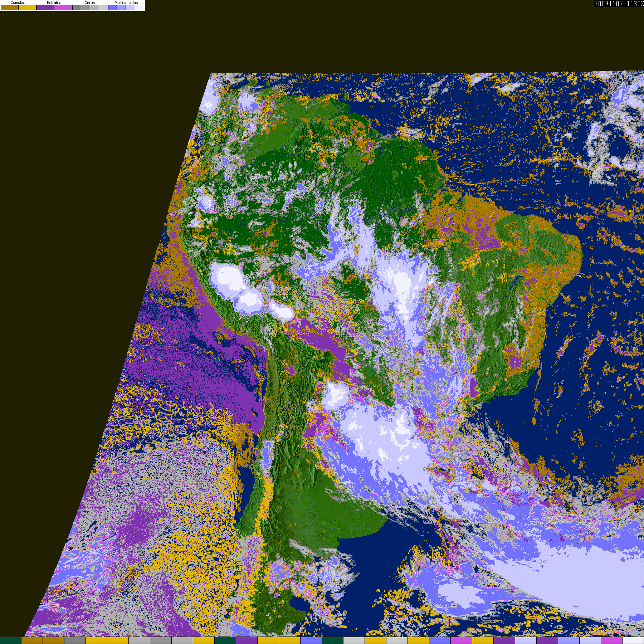Viewport: 644px width, 644px height.
Task: Select the second-darkest blue Multicamadas legend swatch
Action: pos(121,7)
